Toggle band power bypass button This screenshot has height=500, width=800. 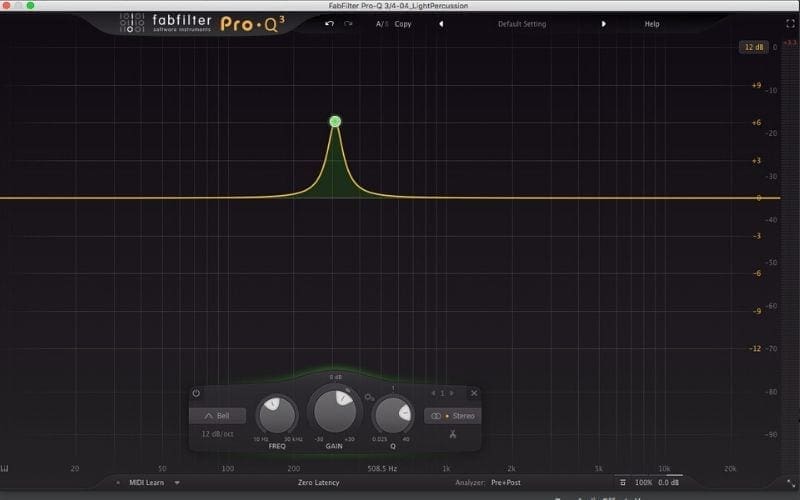[x=196, y=393]
